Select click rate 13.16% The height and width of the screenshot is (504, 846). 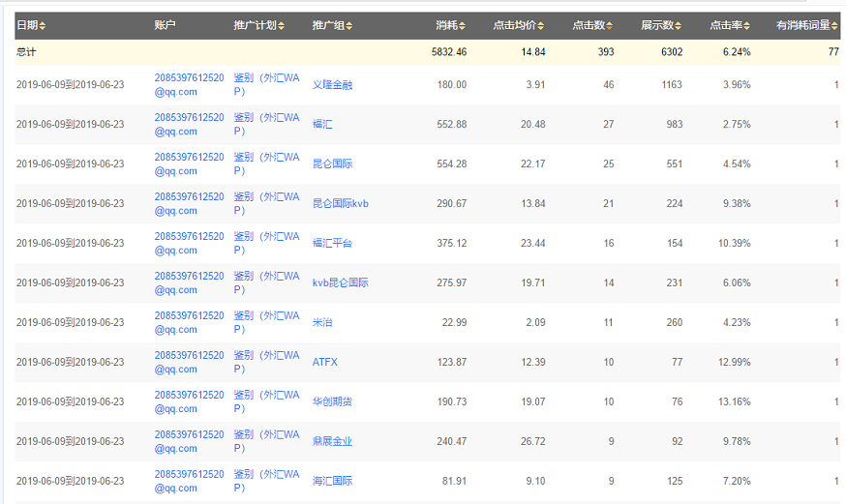pyautogui.click(x=734, y=401)
